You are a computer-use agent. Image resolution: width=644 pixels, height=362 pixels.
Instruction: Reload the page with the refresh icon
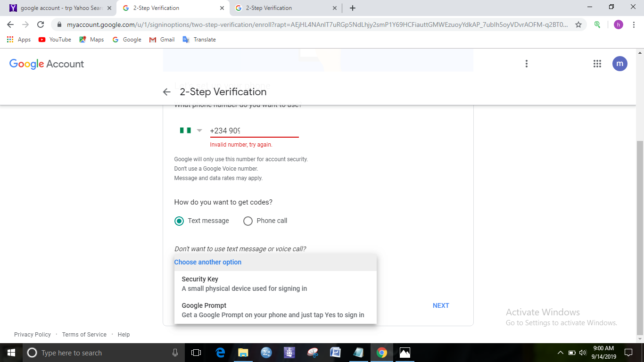(41, 25)
